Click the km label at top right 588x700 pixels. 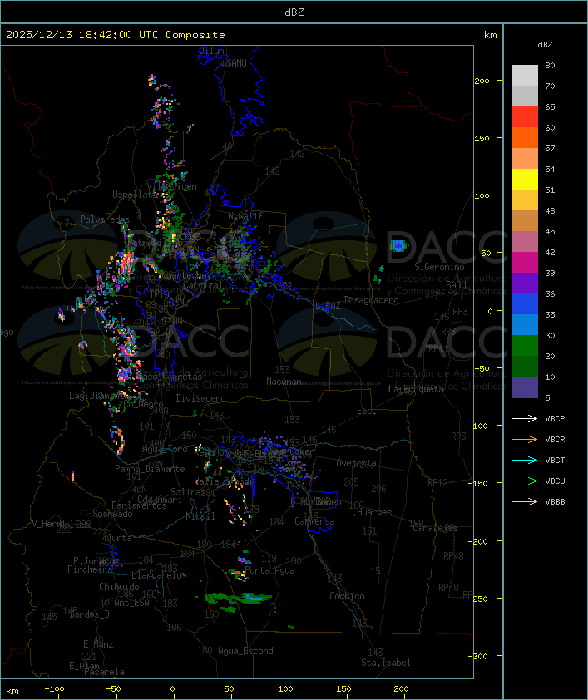pos(490,35)
